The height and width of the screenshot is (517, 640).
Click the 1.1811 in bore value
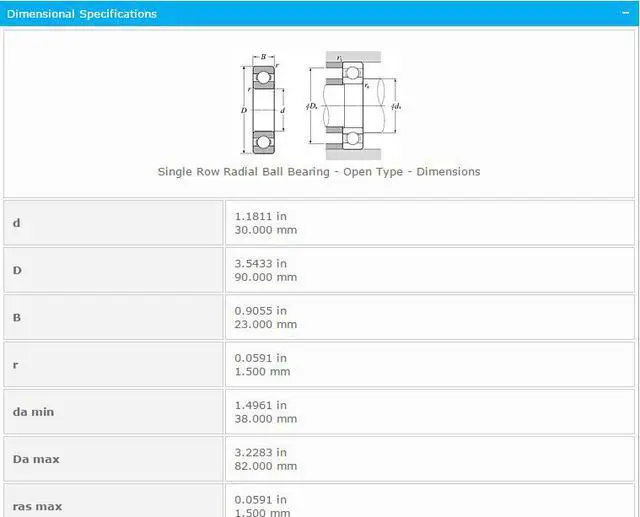coord(260,216)
